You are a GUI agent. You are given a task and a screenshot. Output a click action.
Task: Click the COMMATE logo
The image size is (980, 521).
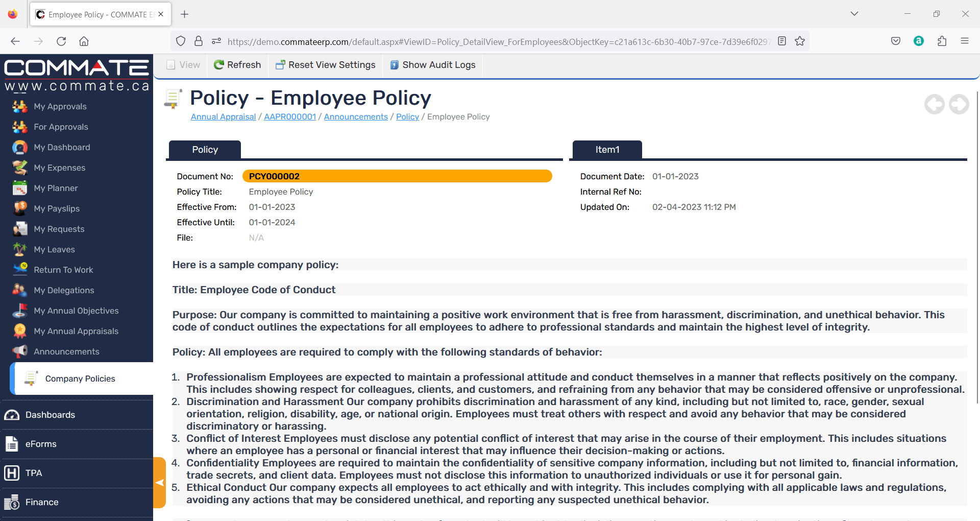coord(77,75)
